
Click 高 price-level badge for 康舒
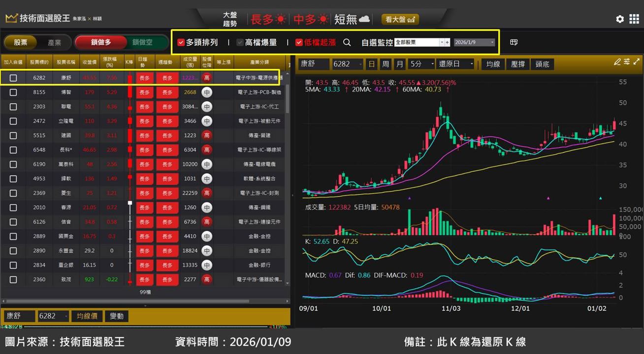pyautogui.click(x=207, y=78)
